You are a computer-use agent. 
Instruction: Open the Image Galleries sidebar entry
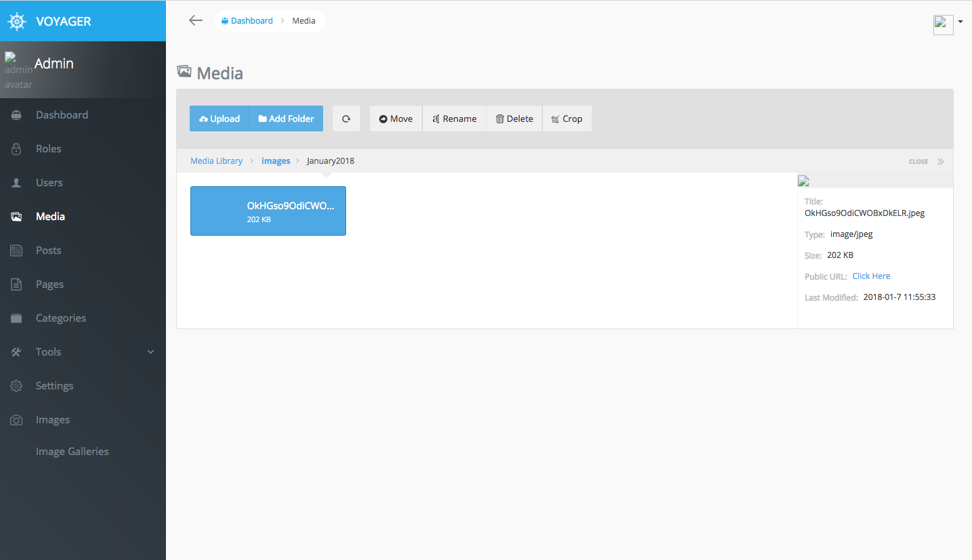coord(72,451)
